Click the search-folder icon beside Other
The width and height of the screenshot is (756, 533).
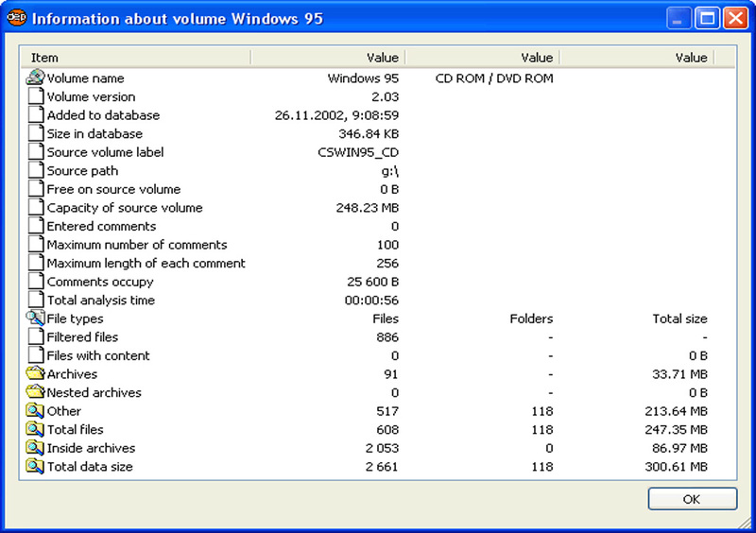35,410
